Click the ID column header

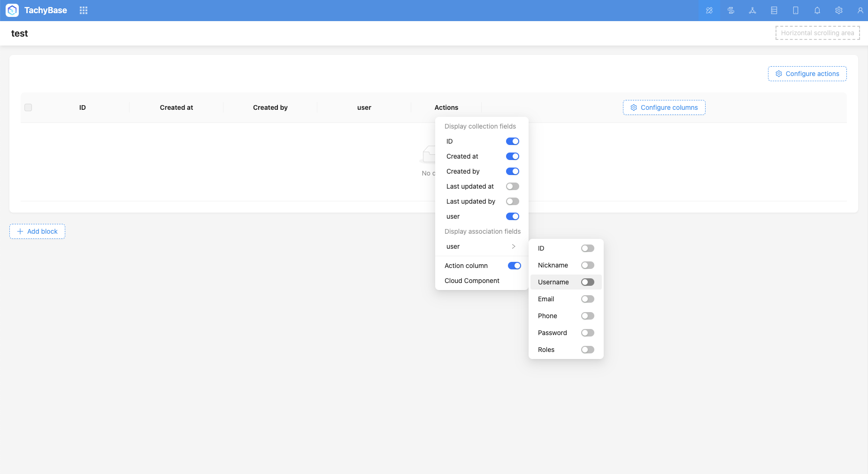tap(83, 107)
